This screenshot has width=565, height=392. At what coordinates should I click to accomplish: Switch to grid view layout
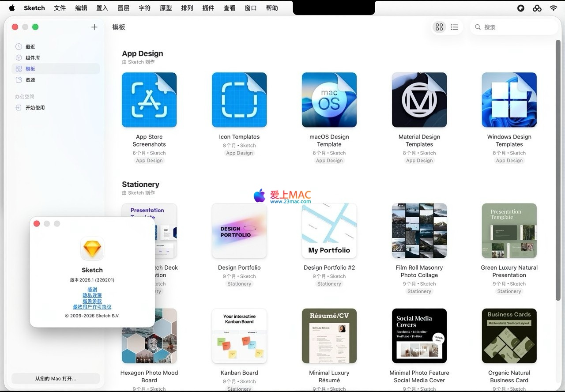click(439, 27)
